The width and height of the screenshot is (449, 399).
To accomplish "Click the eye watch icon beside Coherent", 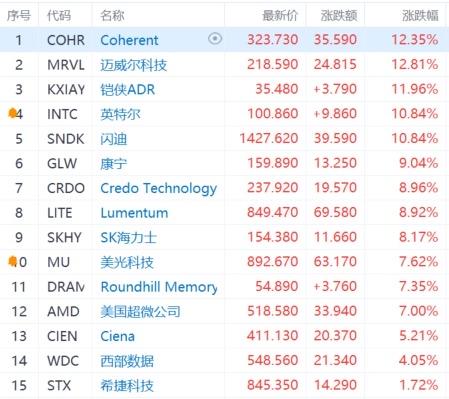I will point(215,39).
